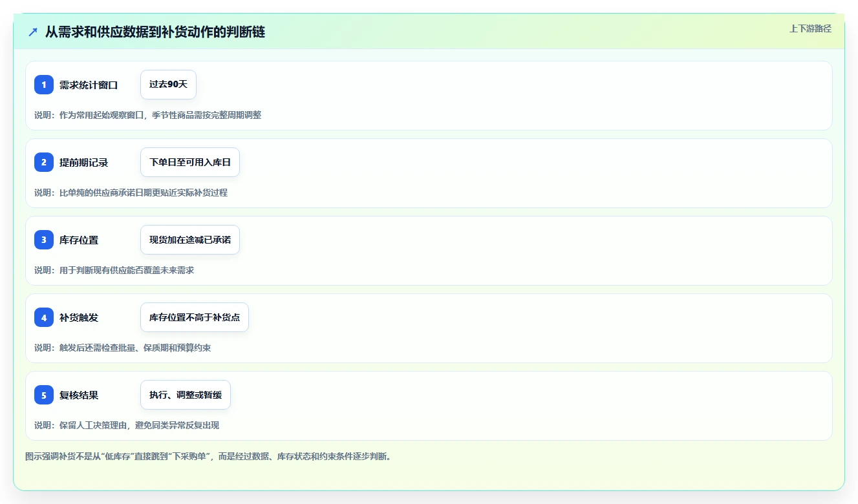Click the 执行、调整或暂缓 value chip
Image resolution: width=858 pixels, height=504 pixels.
(186, 395)
